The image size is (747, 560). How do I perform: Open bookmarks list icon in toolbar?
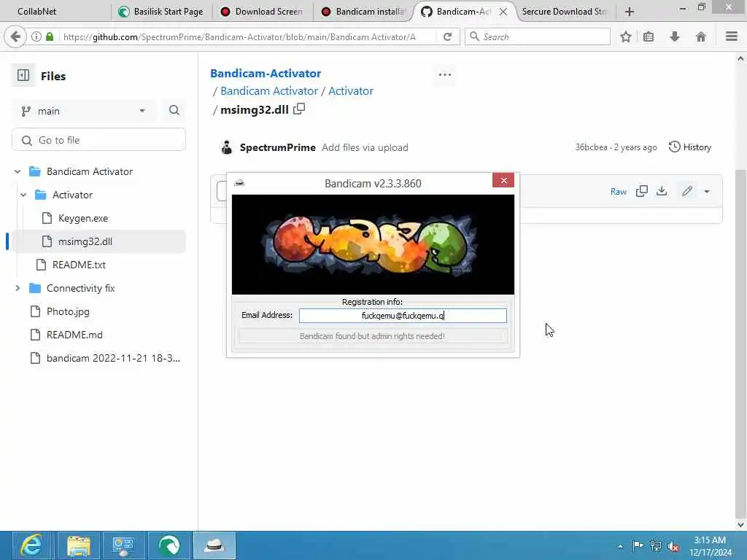[x=649, y=36]
